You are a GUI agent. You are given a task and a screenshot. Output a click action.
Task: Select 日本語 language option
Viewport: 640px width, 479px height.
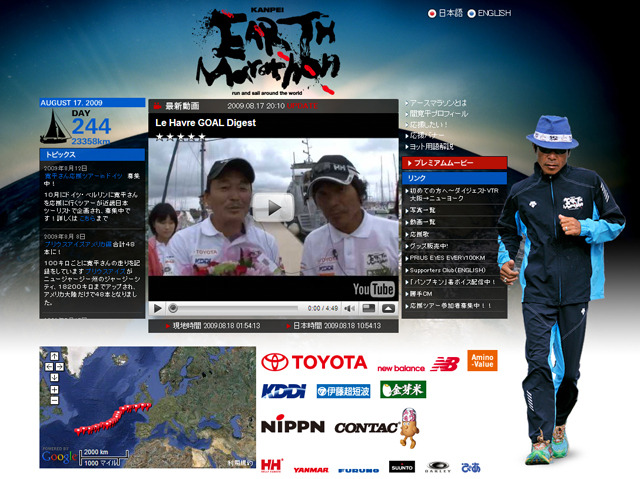click(445, 13)
